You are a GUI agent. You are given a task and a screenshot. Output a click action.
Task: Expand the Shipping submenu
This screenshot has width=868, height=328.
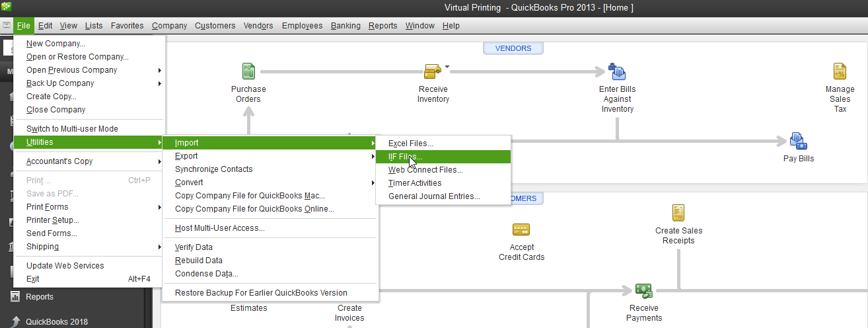tap(160, 247)
